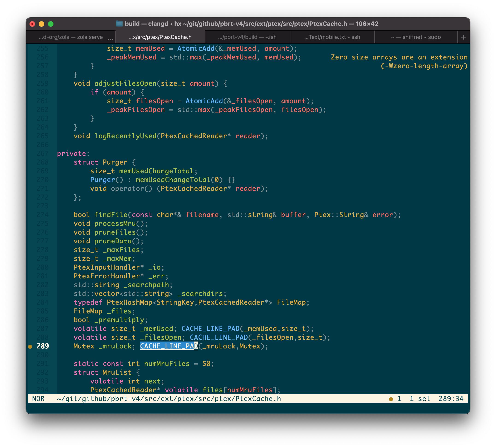Click the '-Wzero-length-array' warning flag text

pos(424,66)
